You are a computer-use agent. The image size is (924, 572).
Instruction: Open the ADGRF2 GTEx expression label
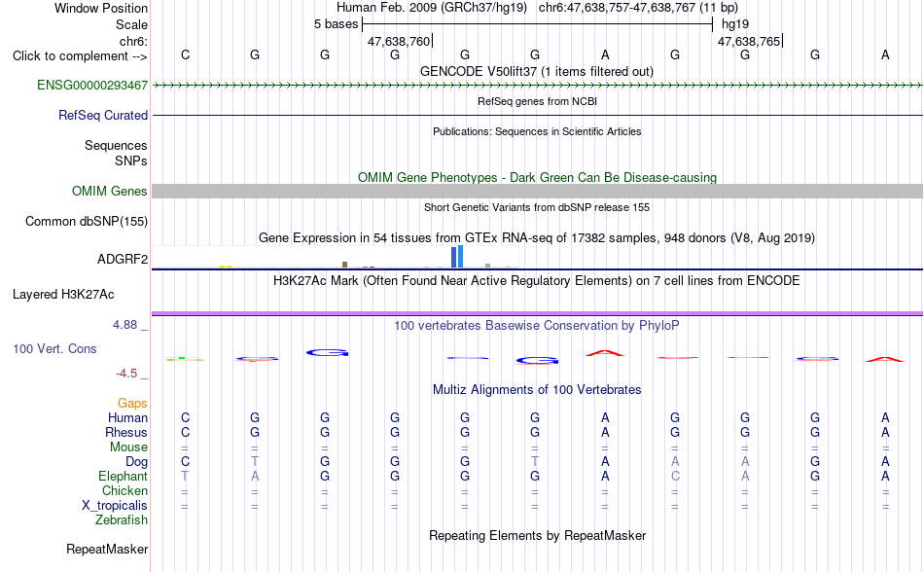coord(122,259)
